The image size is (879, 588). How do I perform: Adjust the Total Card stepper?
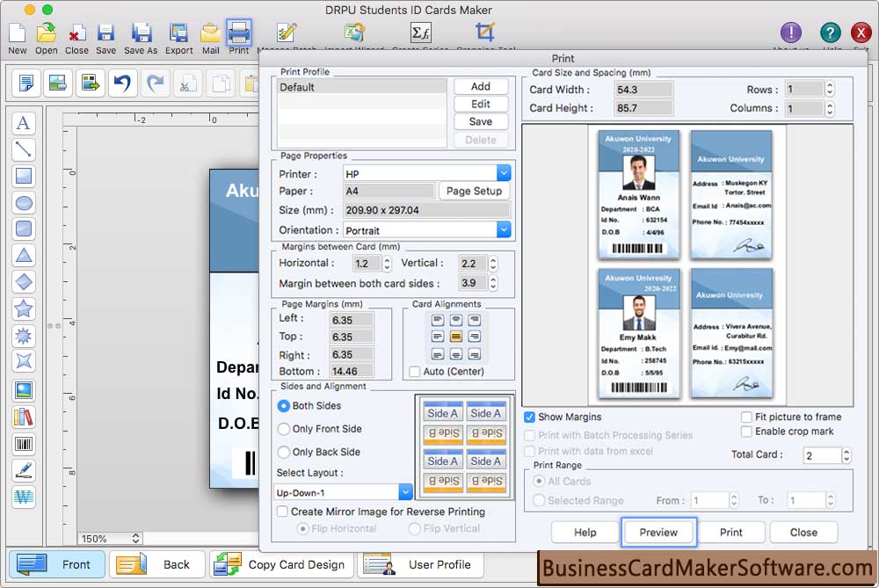tap(847, 455)
